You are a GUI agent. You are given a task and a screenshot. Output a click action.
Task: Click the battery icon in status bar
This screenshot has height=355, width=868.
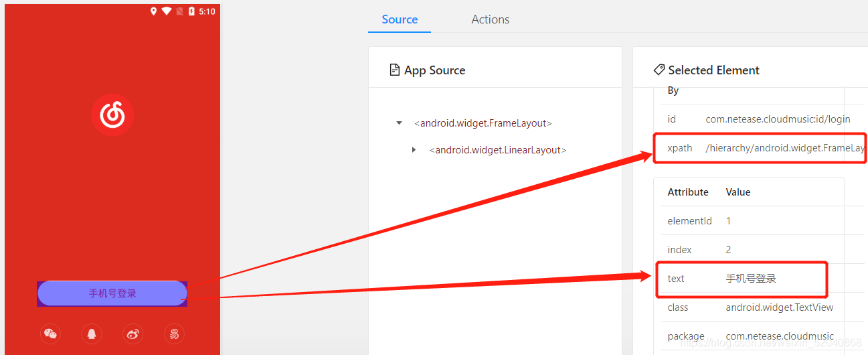click(191, 11)
